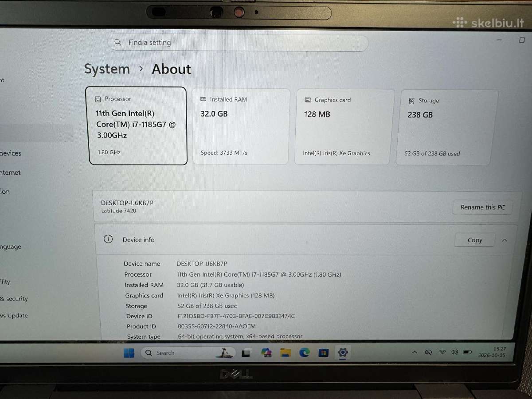Click the Storage disk icon
The width and height of the screenshot is (532, 399).
(x=411, y=101)
